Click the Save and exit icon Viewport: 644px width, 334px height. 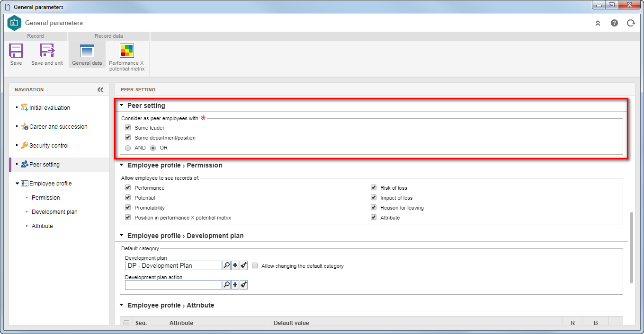pos(47,51)
